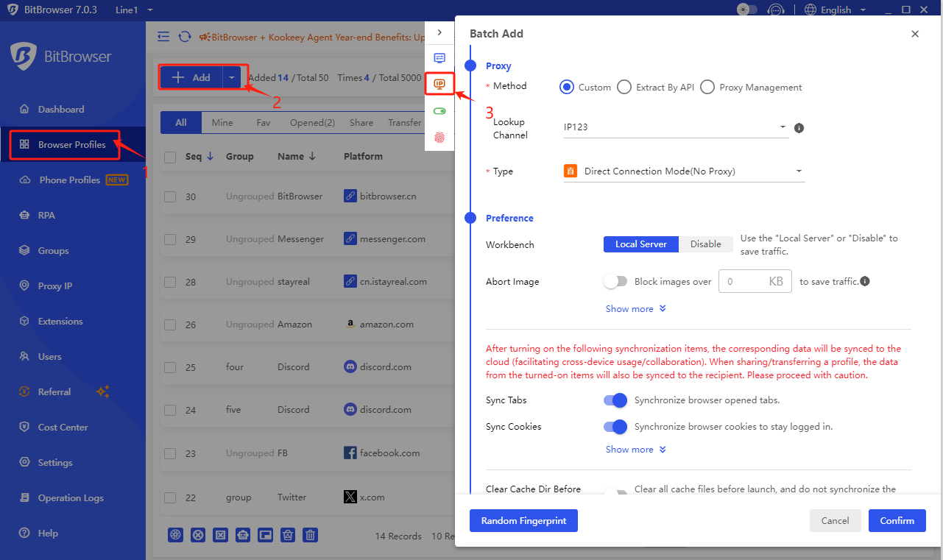Check the select-all header checkbox
Screen dimensions: 943x560
pos(170,157)
